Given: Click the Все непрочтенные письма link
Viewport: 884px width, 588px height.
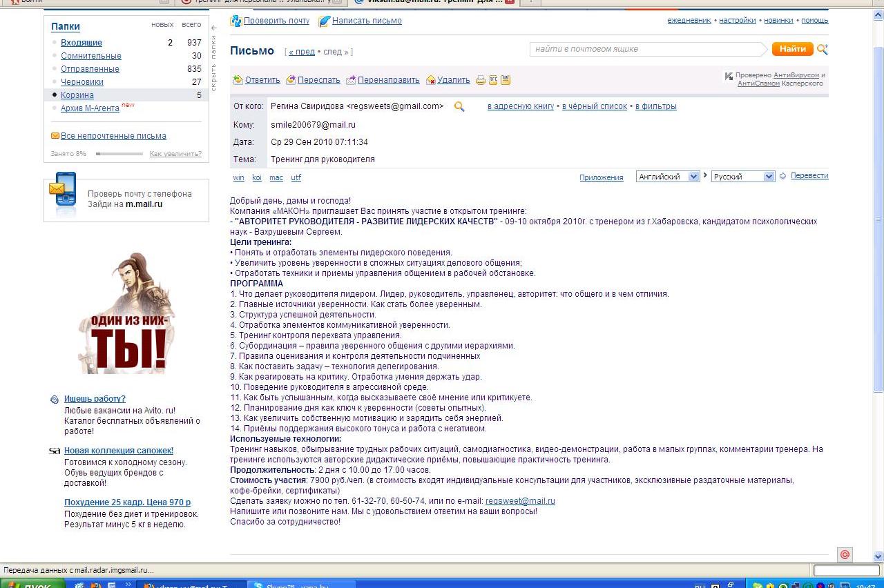Looking at the screenshot, I should click(x=113, y=136).
